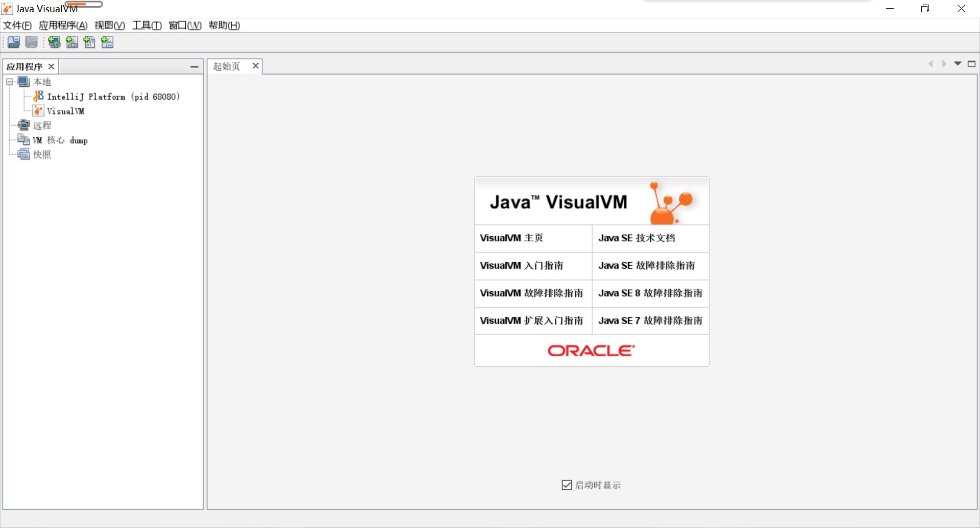Image resolution: width=980 pixels, height=528 pixels.
Task: Select the 远程 tree node label
Action: [42, 125]
